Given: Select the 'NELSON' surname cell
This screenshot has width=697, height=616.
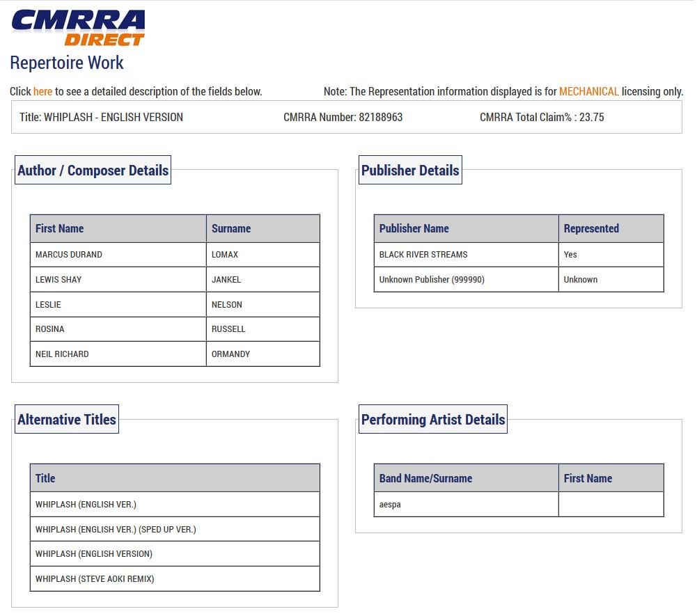Looking at the screenshot, I should tap(263, 304).
